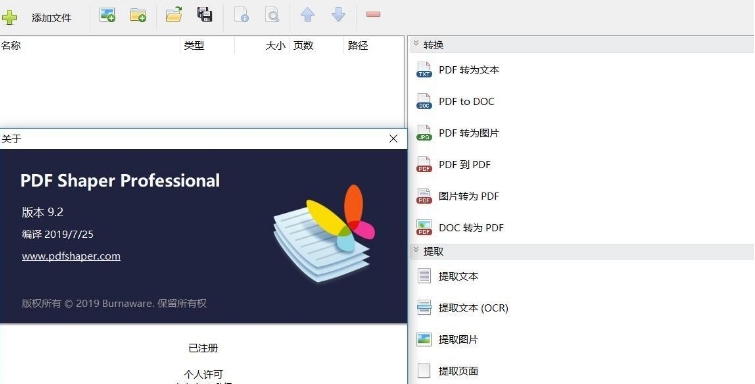
Task: Sort by the 名称 column header
Action: click(x=11, y=45)
